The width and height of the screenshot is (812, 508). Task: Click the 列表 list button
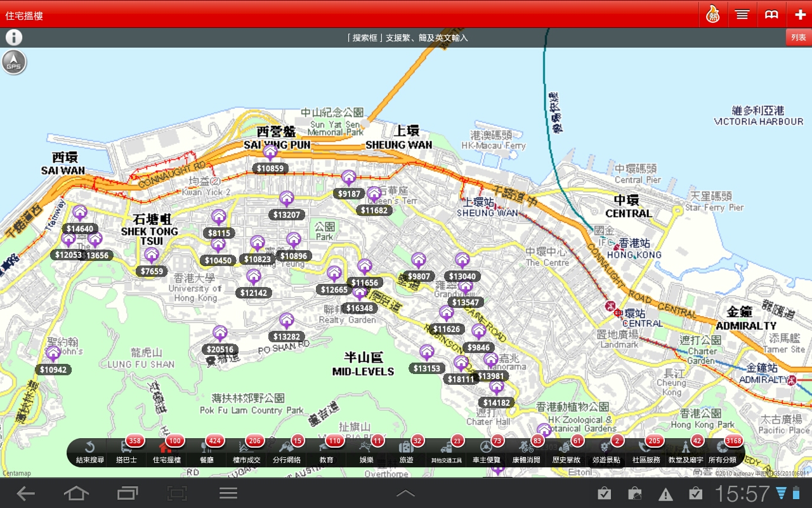pyautogui.click(x=798, y=37)
